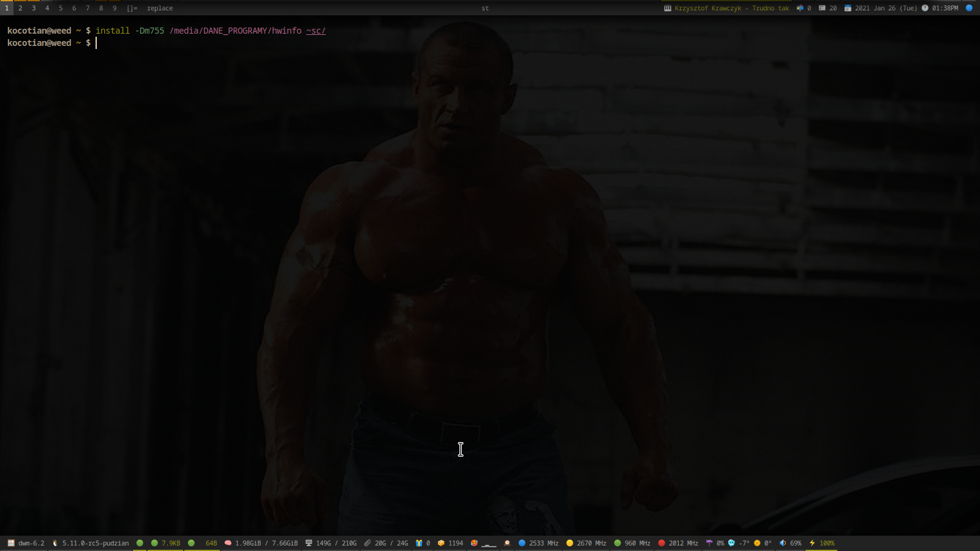The image size is (980, 551).
Task: Click the blue globe icon in top-right
Action: point(969,8)
